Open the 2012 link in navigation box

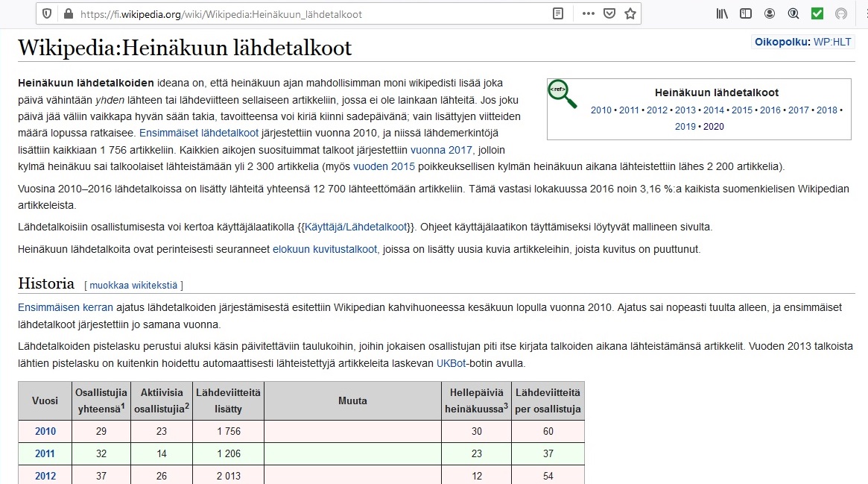click(x=657, y=110)
